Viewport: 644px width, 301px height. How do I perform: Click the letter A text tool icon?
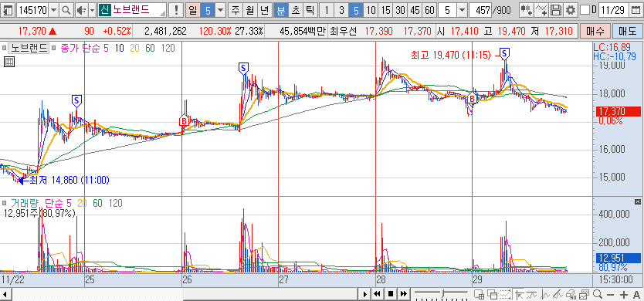pos(636,294)
